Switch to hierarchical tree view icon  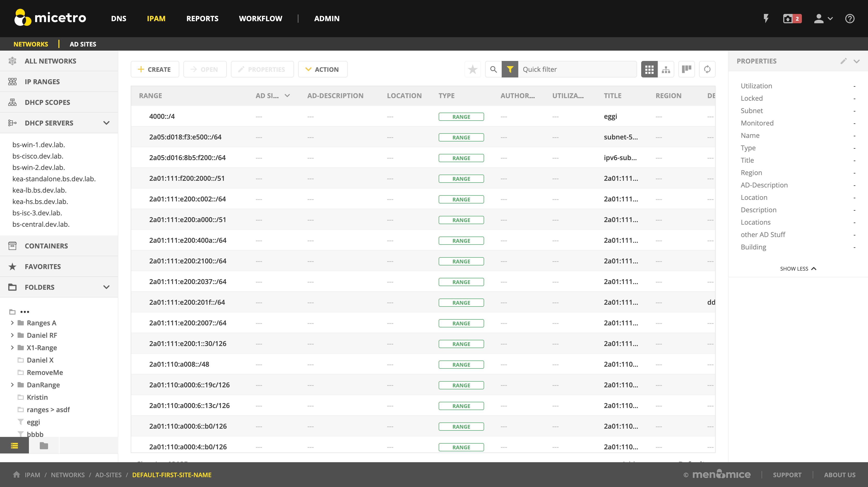coord(666,69)
